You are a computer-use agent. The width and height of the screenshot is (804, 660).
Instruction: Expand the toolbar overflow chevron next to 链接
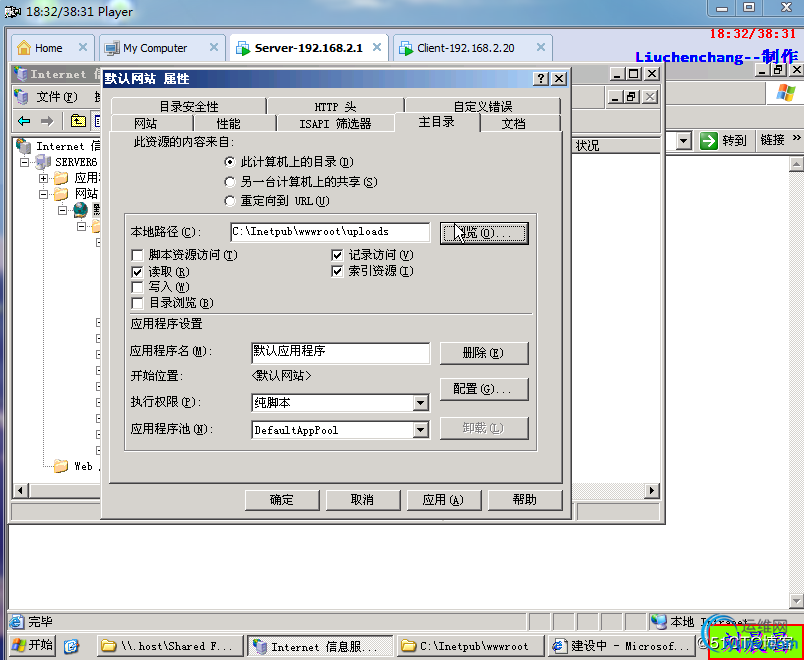pyautogui.click(x=796, y=137)
